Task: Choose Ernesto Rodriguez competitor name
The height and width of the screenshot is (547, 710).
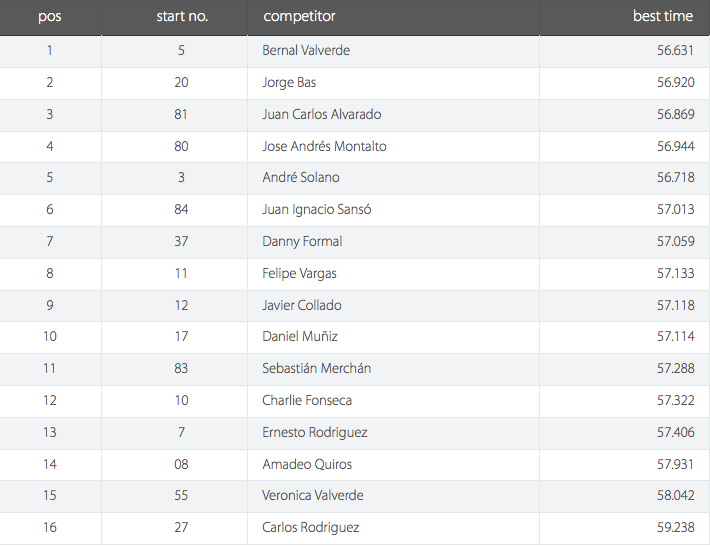Action: point(315,432)
